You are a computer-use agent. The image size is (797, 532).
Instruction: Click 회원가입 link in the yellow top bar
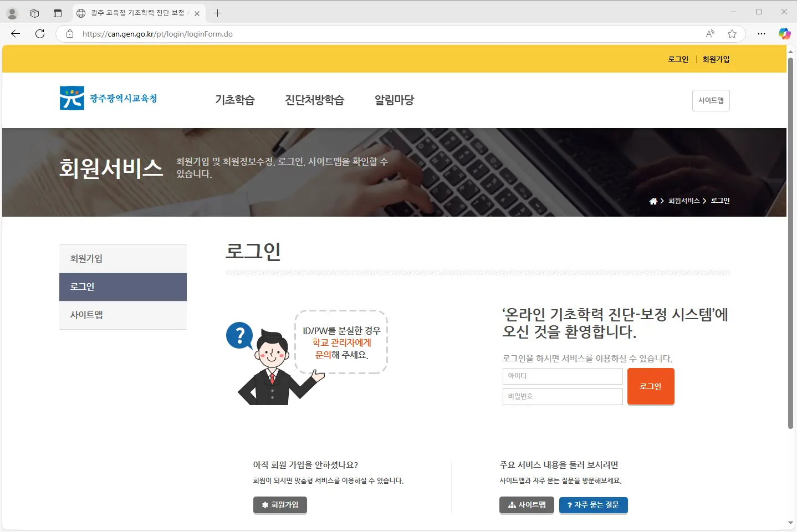[x=716, y=59]
